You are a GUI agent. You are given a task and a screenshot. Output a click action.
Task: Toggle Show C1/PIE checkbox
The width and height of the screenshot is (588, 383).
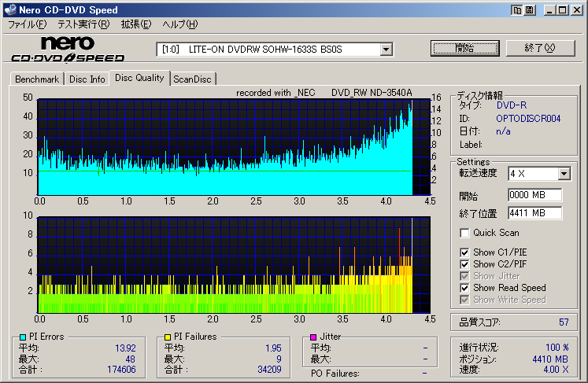coord(464,252)
